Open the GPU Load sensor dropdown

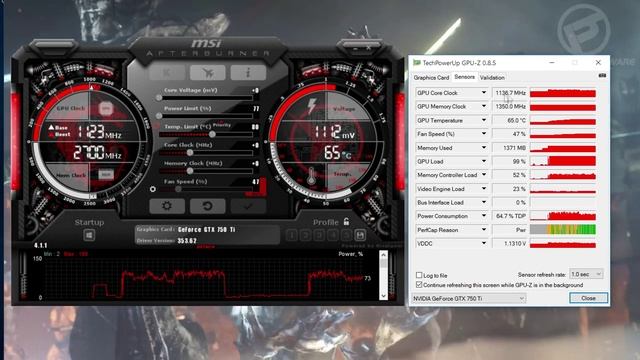coord(484,161)
